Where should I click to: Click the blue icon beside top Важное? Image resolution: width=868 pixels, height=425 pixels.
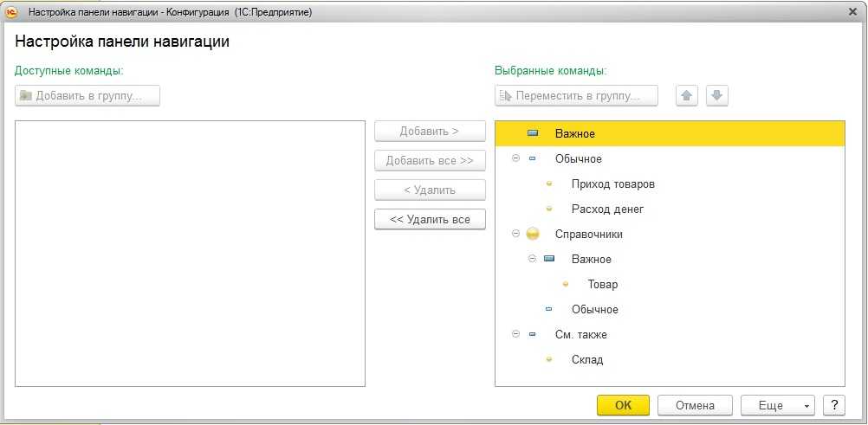533,134
